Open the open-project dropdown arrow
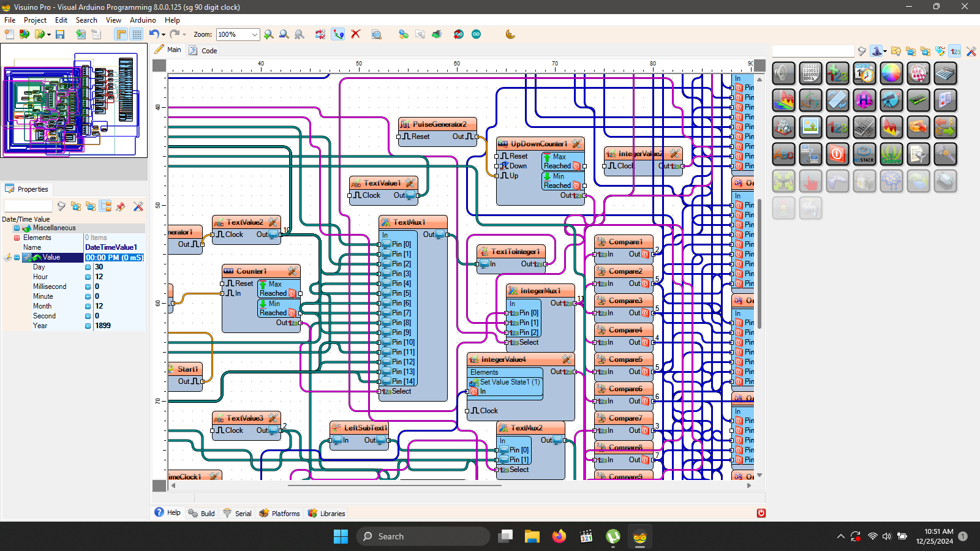 click(x=49, y=35)
